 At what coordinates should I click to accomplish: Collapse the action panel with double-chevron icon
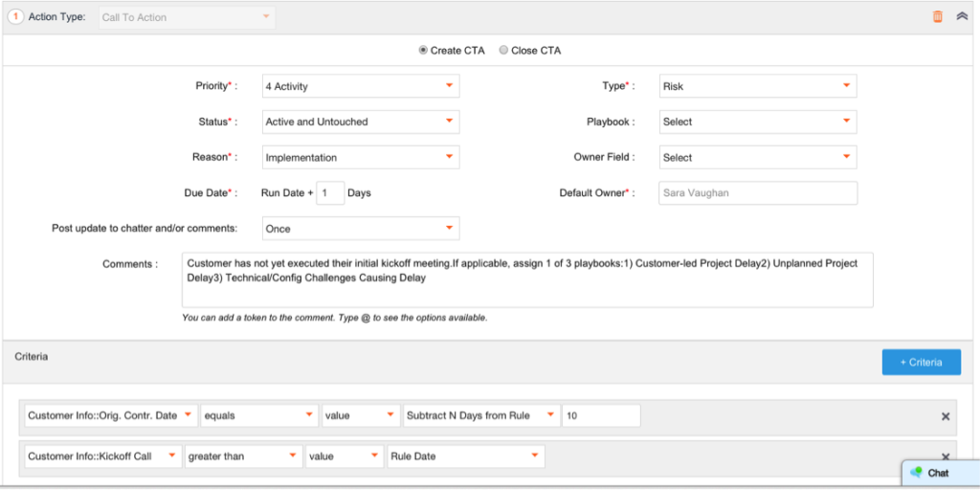tap(962, 17)
